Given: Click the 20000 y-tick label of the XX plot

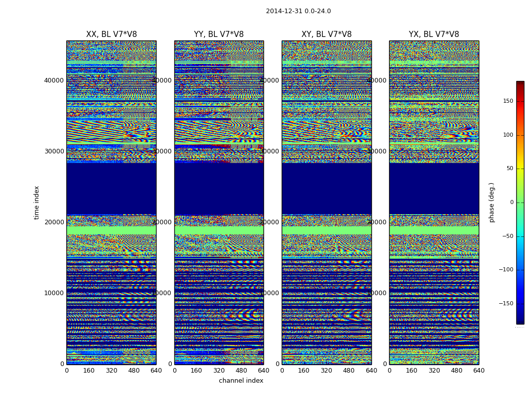Looking at the screenshot, I should tap(54, 222).
